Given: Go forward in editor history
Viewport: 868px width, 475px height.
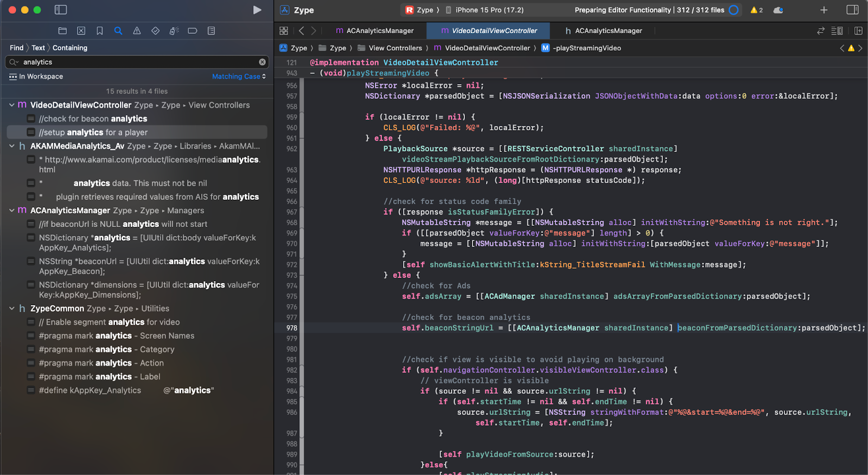Looking at the screenshot, I should [314, 31].
